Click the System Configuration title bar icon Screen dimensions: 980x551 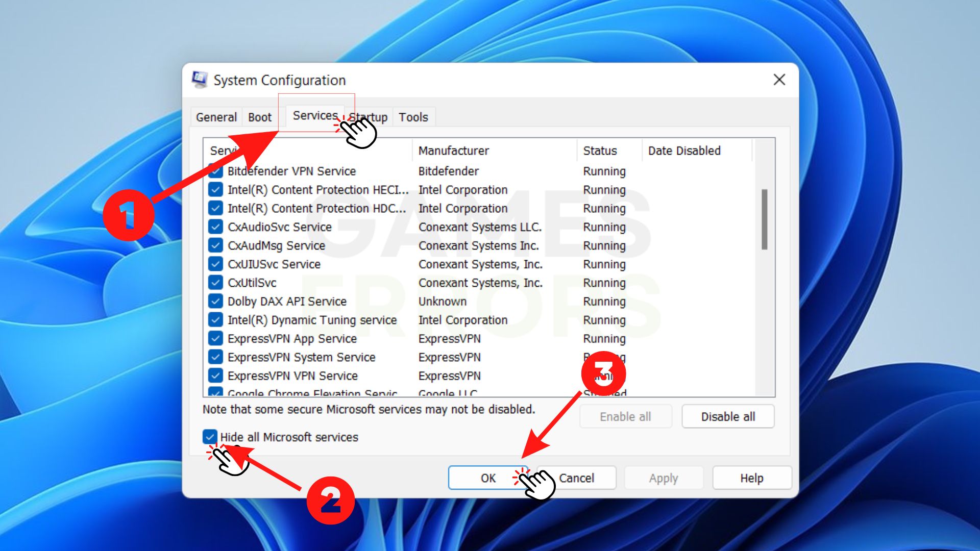(x=200, y=80)
